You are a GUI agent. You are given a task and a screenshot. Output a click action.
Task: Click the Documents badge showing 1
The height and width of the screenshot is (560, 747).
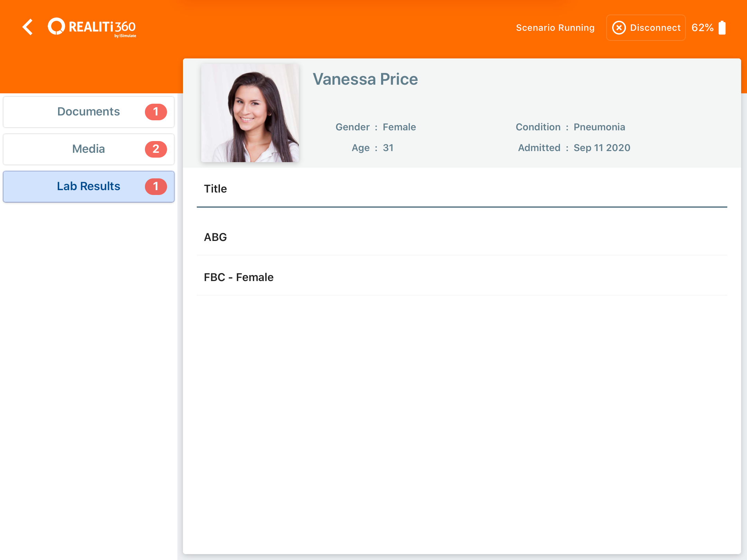tap(156, 112)
